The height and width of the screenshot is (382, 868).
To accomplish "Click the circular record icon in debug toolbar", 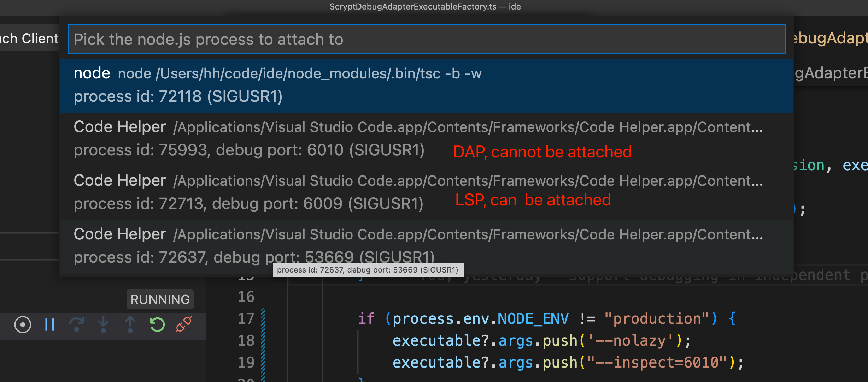I will 22,325.
